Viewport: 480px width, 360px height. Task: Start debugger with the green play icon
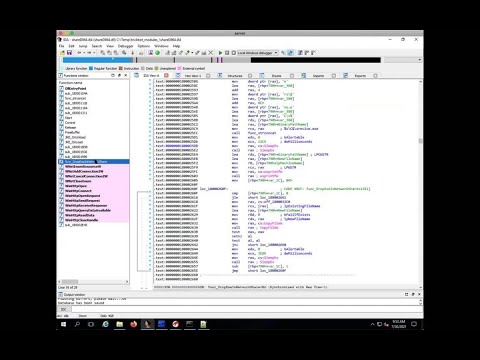coord(220,53)
